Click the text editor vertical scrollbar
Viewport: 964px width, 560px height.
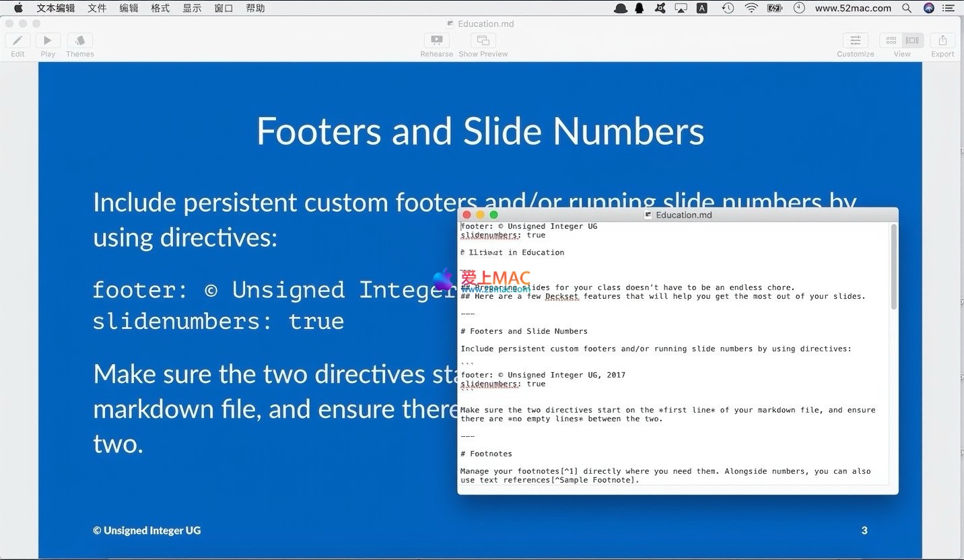[893, 269]
